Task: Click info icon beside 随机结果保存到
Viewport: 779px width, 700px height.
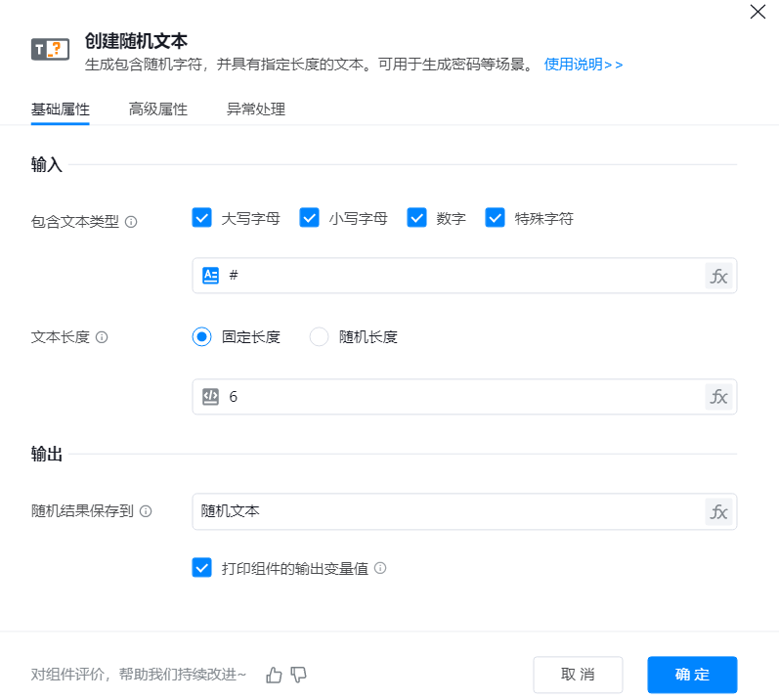Action: [146, 511]
